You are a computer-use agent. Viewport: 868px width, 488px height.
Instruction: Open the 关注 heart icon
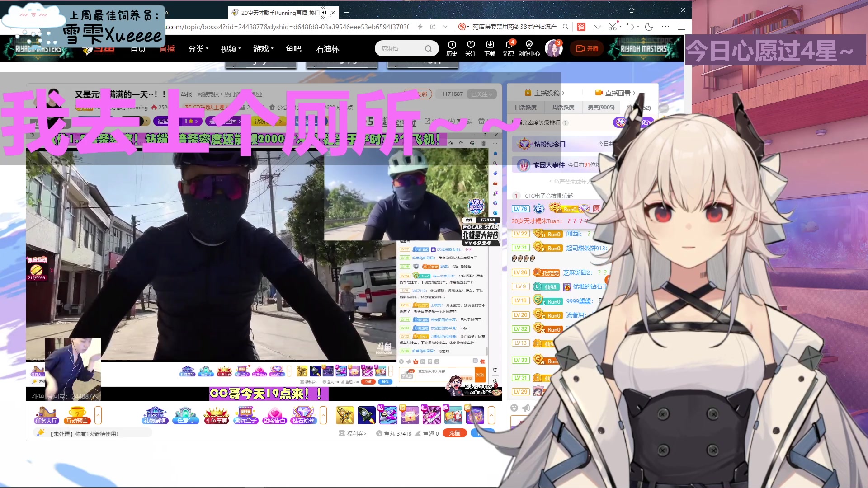click(x=471, y=48)
